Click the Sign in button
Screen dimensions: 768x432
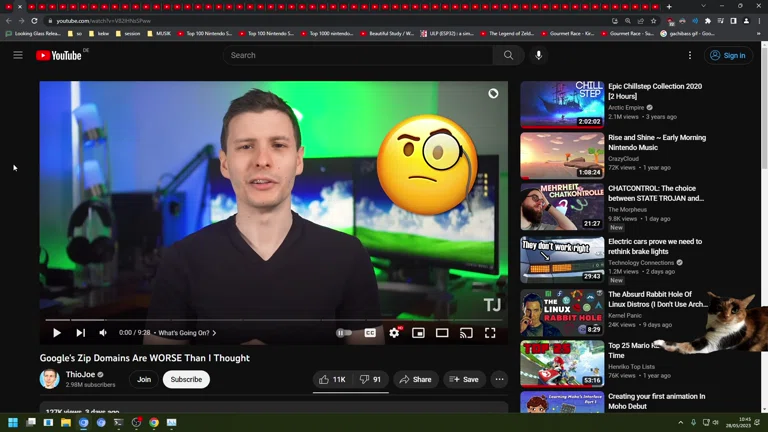[x=728, y=56]
